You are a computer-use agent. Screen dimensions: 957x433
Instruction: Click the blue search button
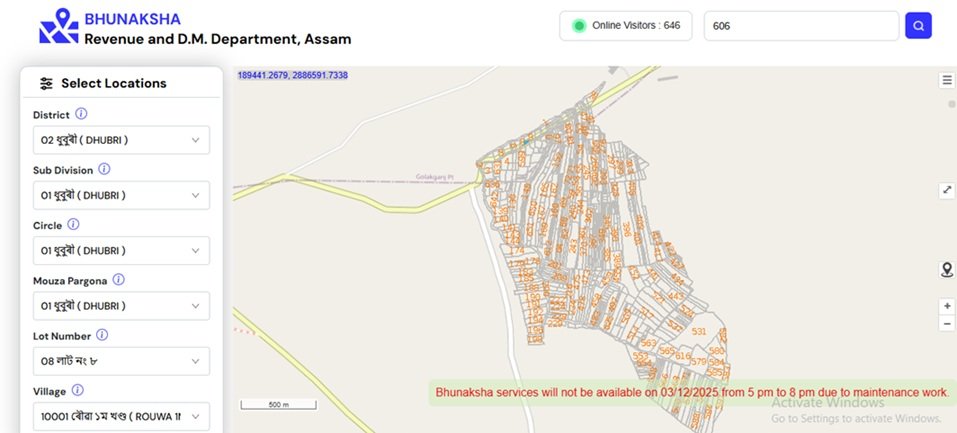coord(918,26)
